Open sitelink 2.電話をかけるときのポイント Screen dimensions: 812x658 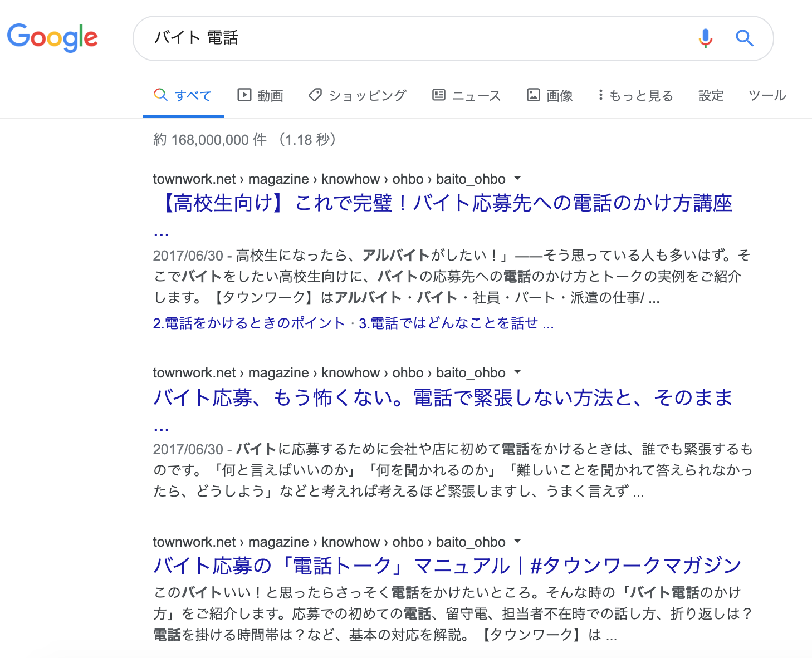point(249,323)
